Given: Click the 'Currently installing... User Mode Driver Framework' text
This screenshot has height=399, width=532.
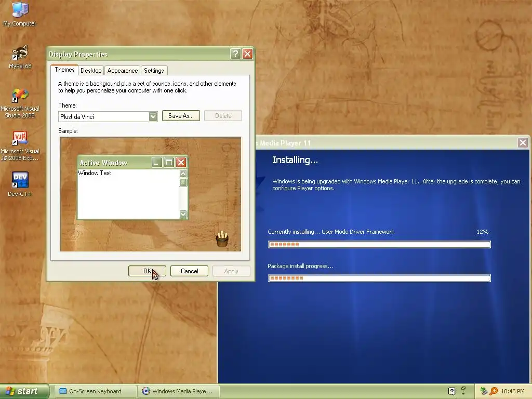Looking at the screenshot, I should 331,232.
